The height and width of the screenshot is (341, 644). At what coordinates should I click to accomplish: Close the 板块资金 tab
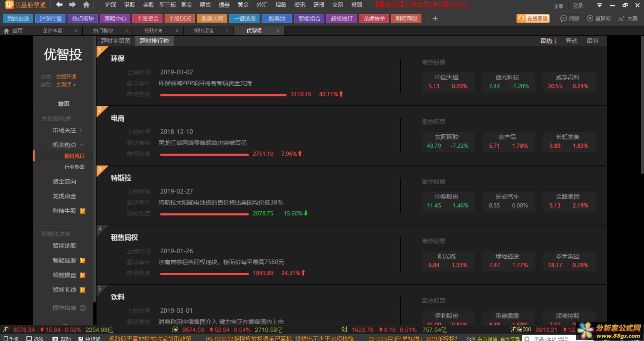pyautogui.click(x=227, y=31)
